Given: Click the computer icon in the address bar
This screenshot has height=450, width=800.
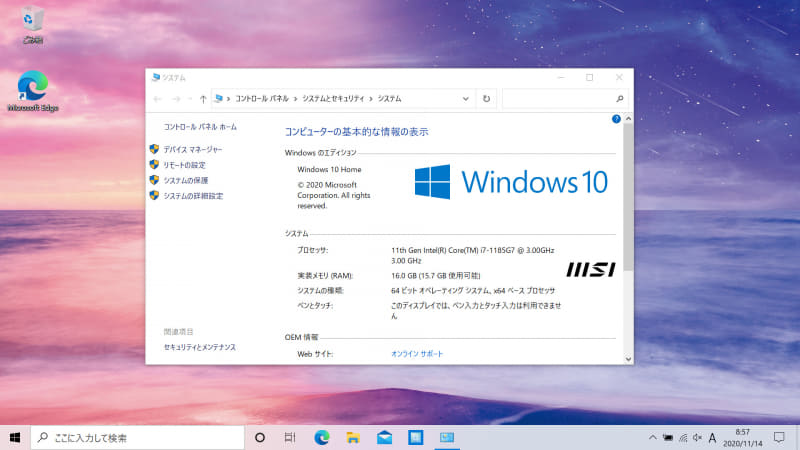Looking at the screenshot, I should [219, 98].
